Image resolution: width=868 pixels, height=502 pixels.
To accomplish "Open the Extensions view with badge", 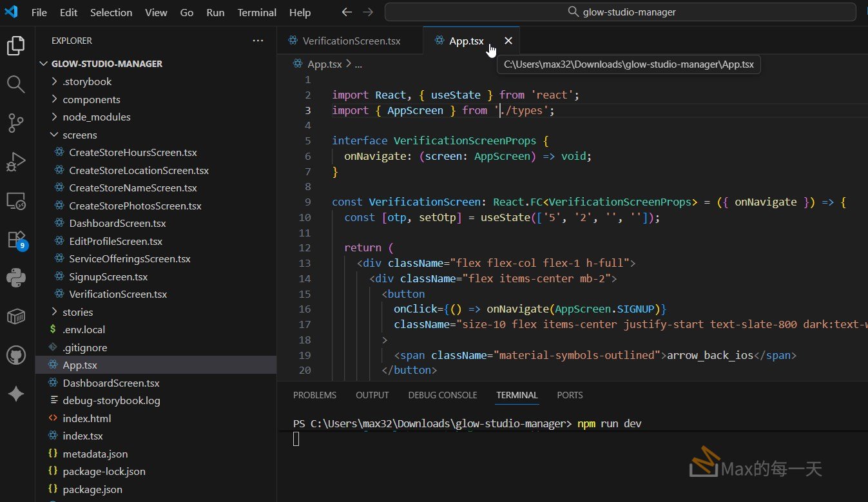I will [x=16, y=240].
